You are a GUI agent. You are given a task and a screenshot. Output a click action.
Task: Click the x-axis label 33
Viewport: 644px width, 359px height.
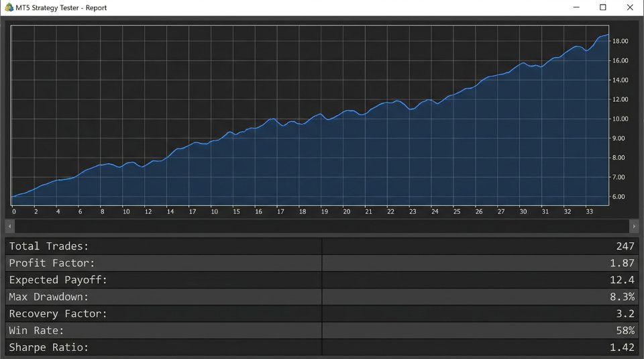tap(590, 211)
